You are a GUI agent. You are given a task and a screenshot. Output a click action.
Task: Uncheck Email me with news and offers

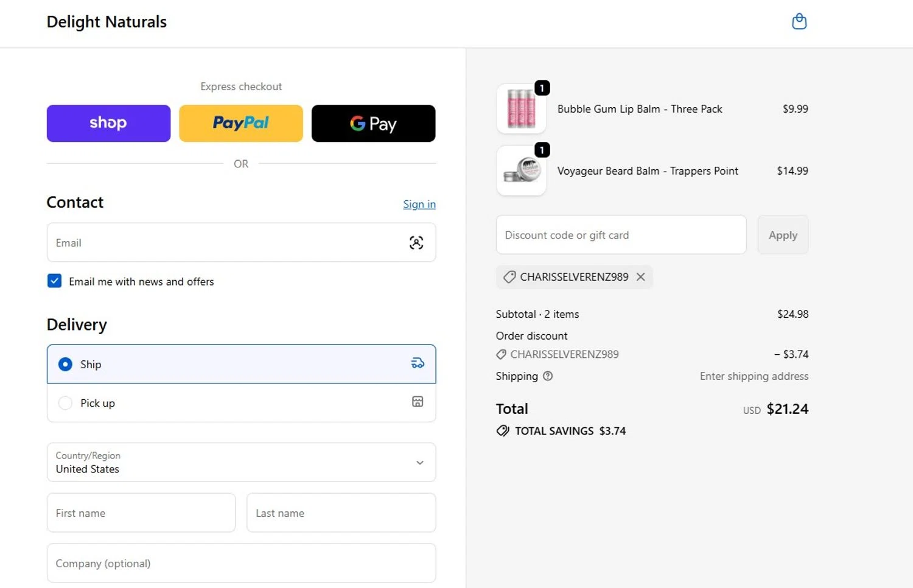54,281
